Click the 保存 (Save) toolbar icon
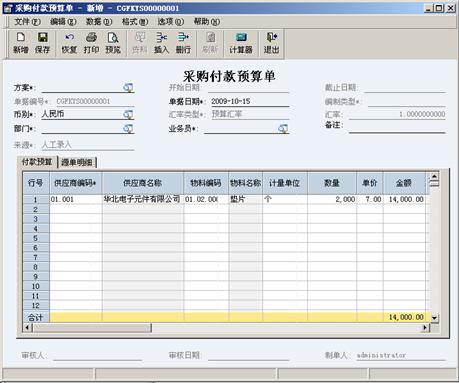Screen dimensions: 459x383 tap(42, 43)
